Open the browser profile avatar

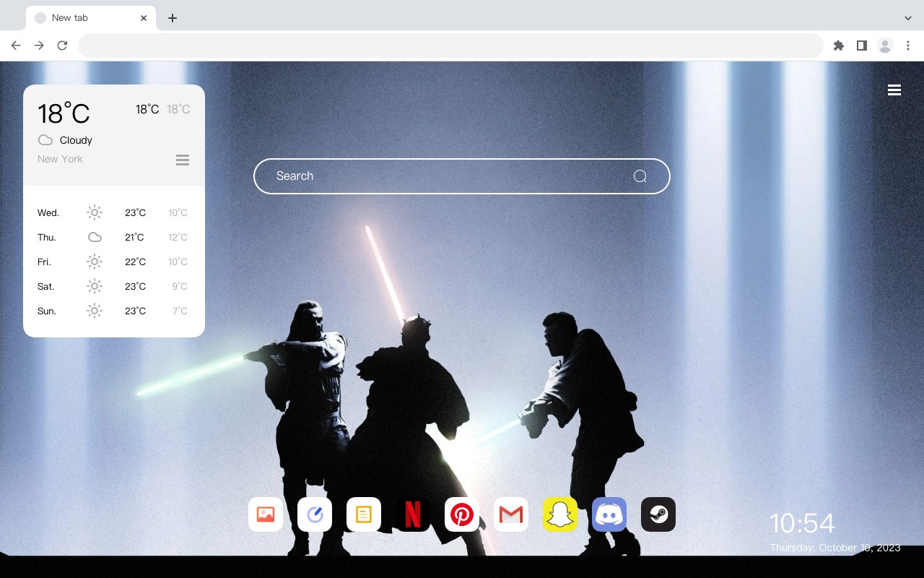[x=885, y=46]
